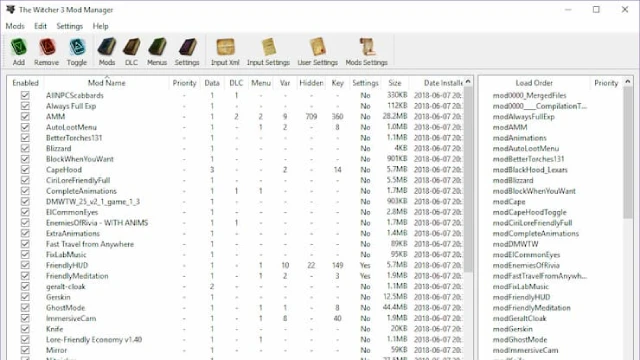The image size is (640, 360).
Task: Sort by the DLC column header
Action: pyautogui.click(x=236, y=83)
